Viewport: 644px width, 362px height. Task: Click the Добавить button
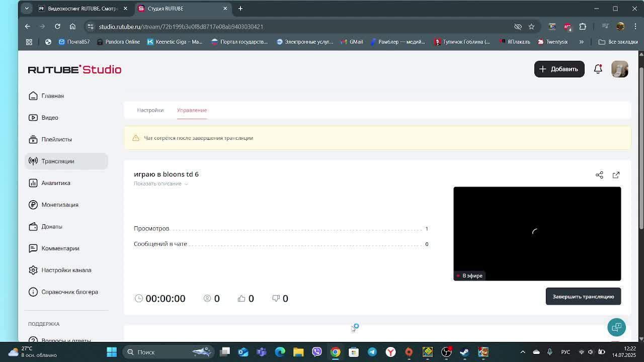pos(559,69)
